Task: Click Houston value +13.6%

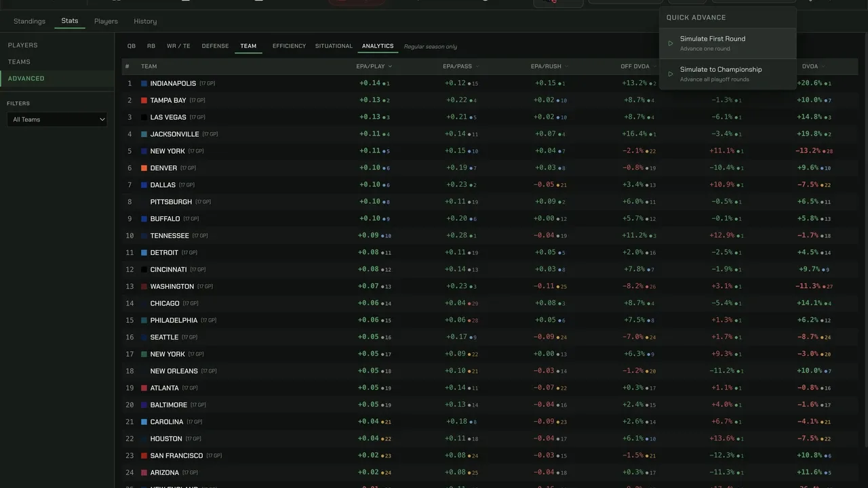Action: click(722, 439)
